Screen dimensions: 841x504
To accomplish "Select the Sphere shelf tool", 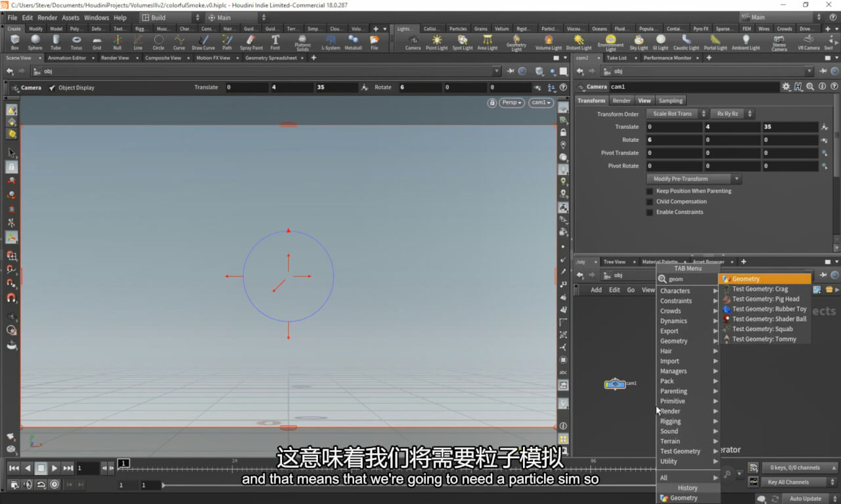I will tap(35, 43).
